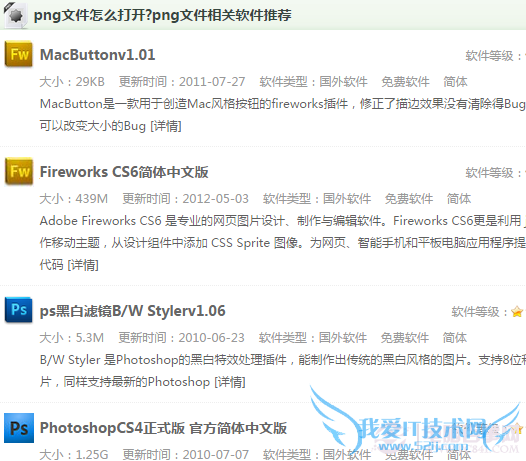
Task: Click [详情] link under MacButton description
Action: click(x=166, y=126)
